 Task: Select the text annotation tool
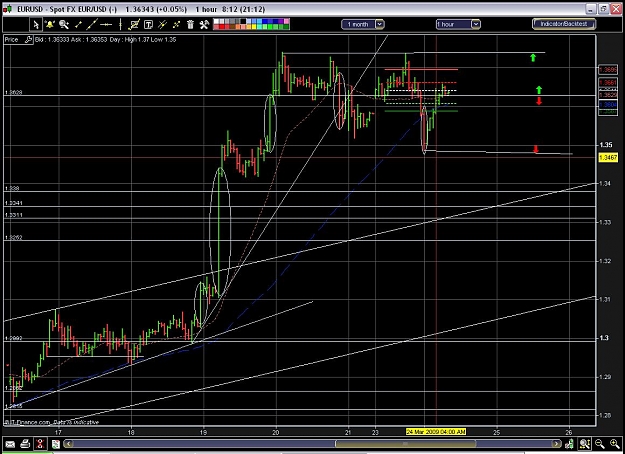(148, 25)
